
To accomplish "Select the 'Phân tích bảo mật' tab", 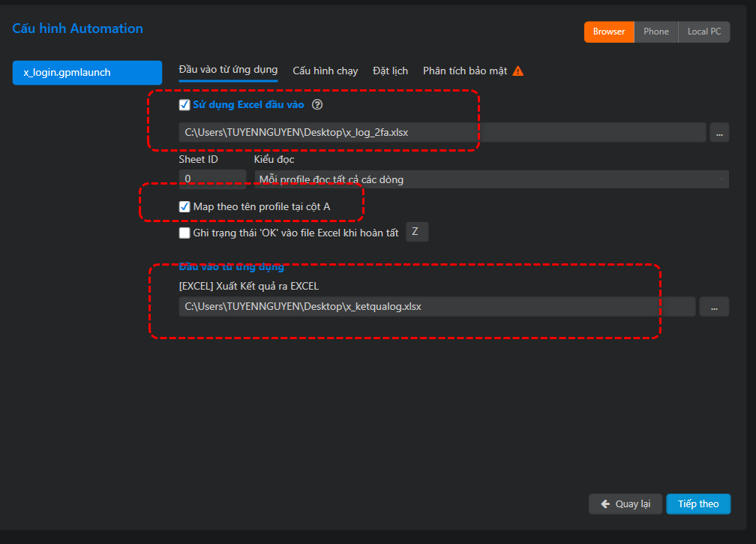I will (465, 71).
